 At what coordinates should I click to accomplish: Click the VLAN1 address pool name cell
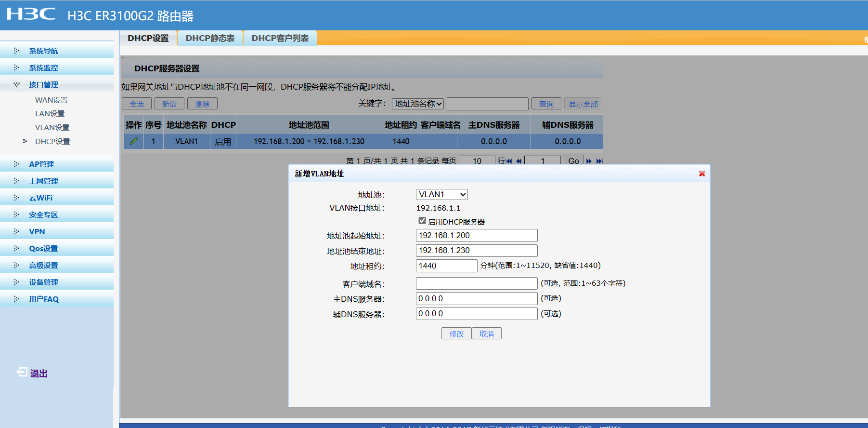187,141
